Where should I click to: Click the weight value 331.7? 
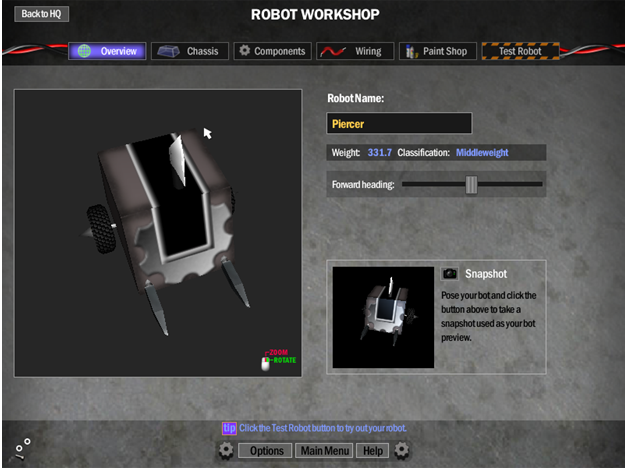[379, 153]
